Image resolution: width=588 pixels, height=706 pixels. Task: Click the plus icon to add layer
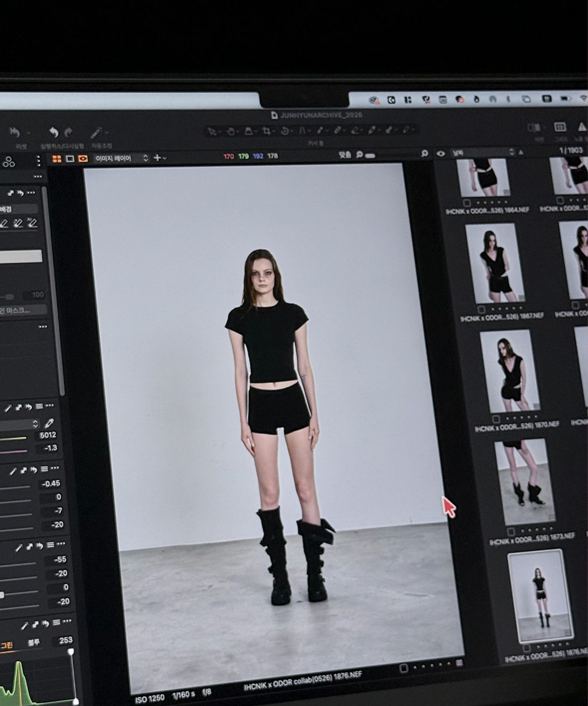157,158
